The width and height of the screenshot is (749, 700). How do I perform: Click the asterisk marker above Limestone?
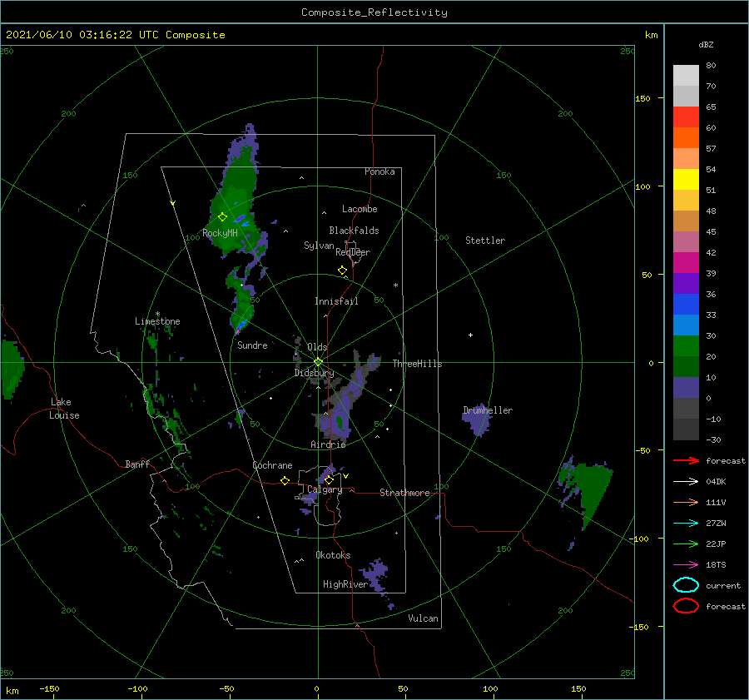157,314
